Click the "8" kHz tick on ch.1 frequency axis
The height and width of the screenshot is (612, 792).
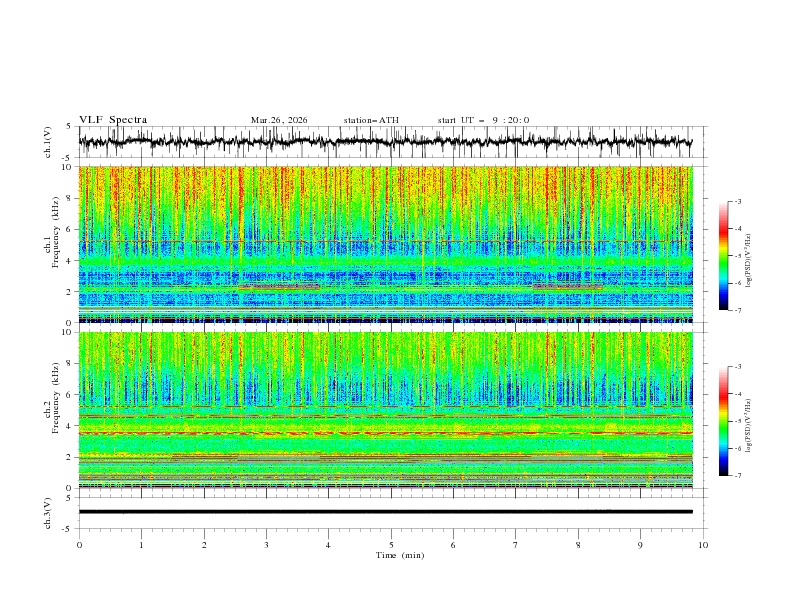[x=69, y=198]
